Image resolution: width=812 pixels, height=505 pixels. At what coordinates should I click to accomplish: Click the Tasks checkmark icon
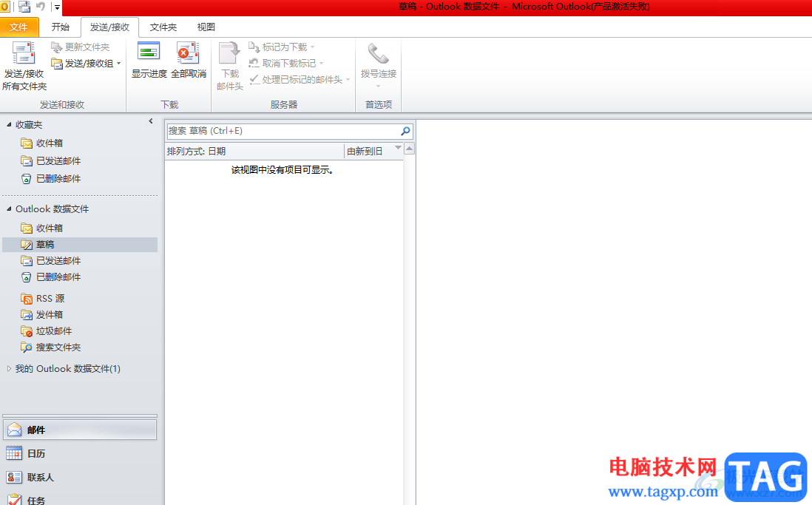(14, 499)
